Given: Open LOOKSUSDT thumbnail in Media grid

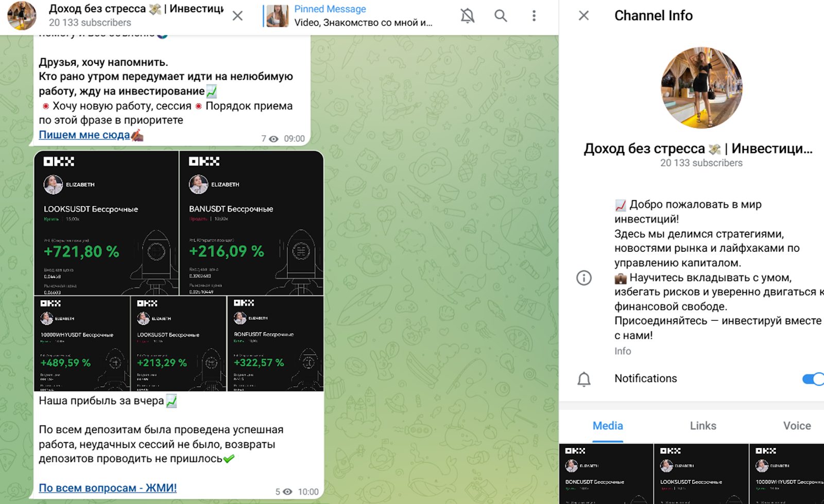Looking at the screenshot, I should coord(701,474).
